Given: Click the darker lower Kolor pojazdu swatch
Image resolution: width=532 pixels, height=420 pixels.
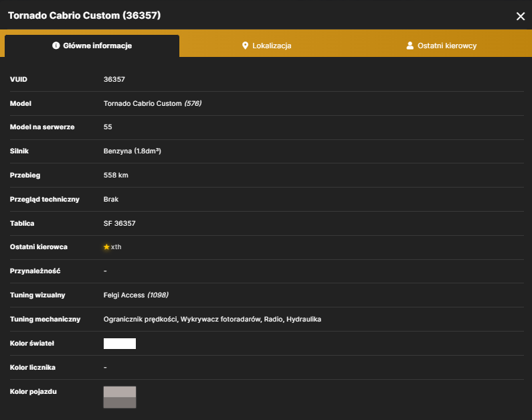Looking at the screenshot, I should [x=119, y=403].
